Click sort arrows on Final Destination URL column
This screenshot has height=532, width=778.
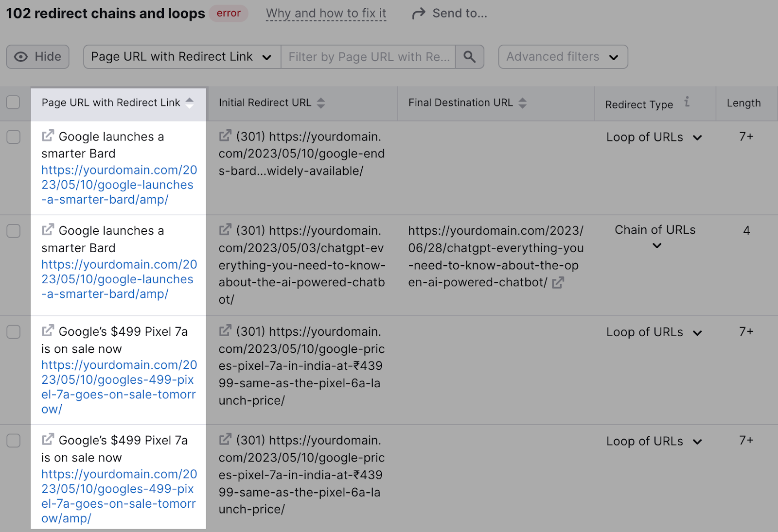pos(523,103)
